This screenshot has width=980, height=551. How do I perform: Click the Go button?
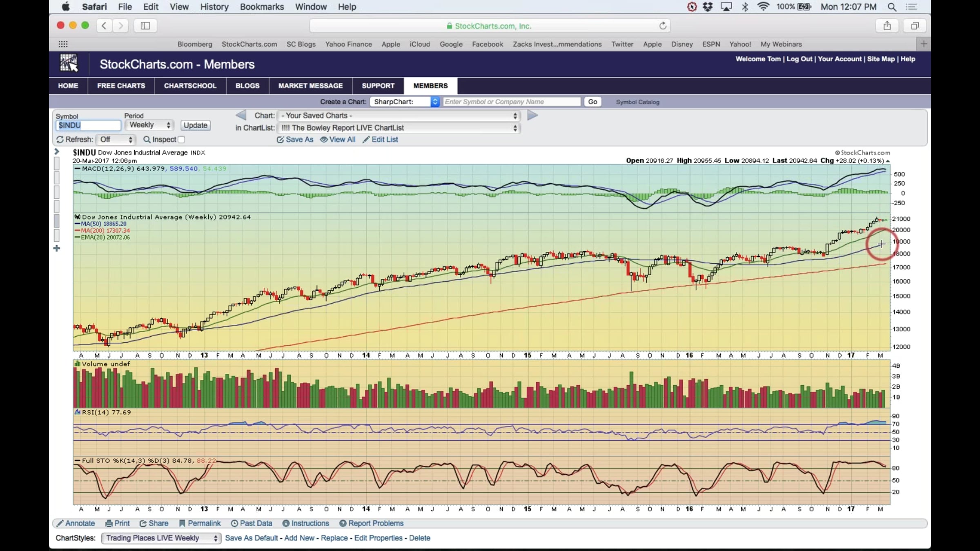[592, 102]
